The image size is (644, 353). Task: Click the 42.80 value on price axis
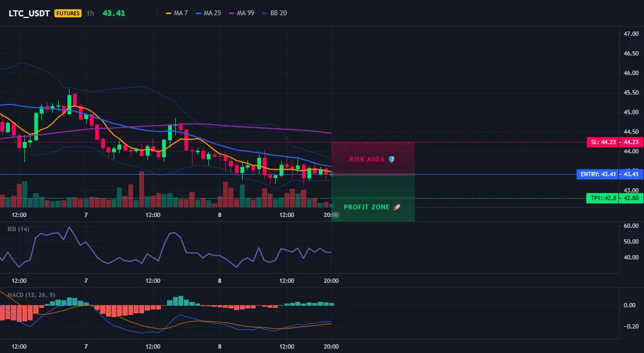[x=631, y=198]
